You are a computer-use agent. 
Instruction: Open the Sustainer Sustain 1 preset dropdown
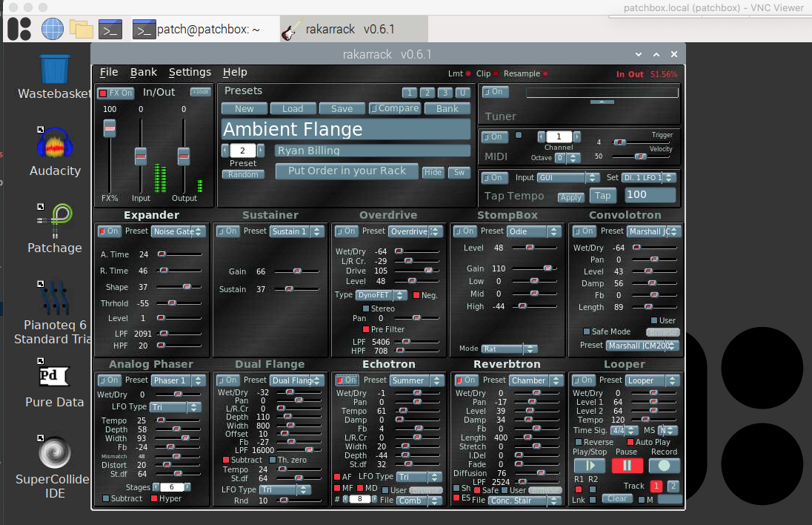(297, 231)
